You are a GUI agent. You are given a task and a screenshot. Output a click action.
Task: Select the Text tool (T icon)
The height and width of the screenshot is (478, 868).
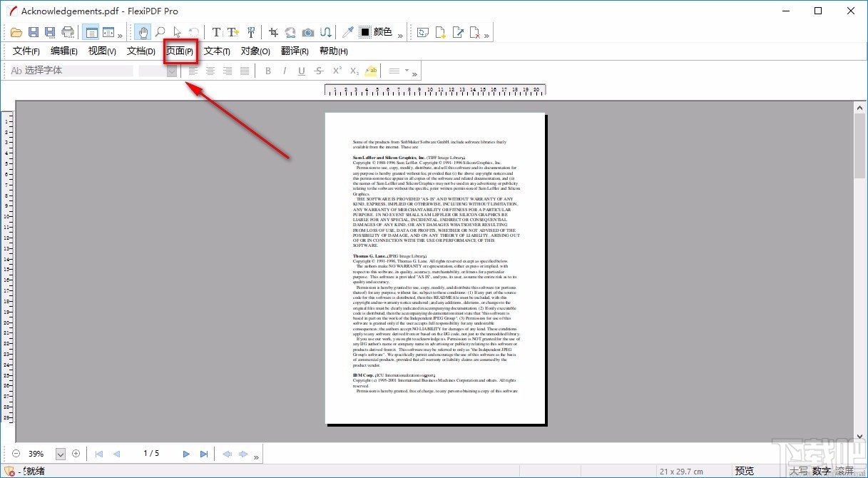click(x=216, y=32)
